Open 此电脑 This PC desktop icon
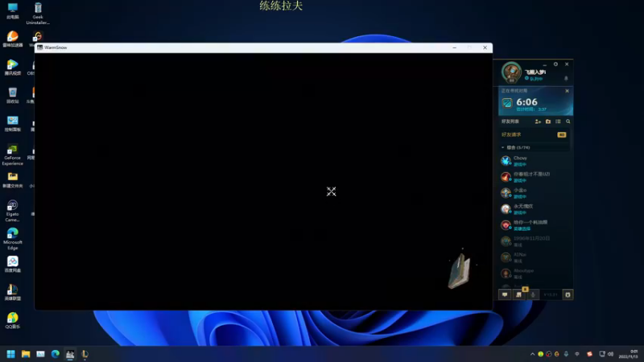Image resolution: width=644 pixels, height=362 pixels. [12, 11]
